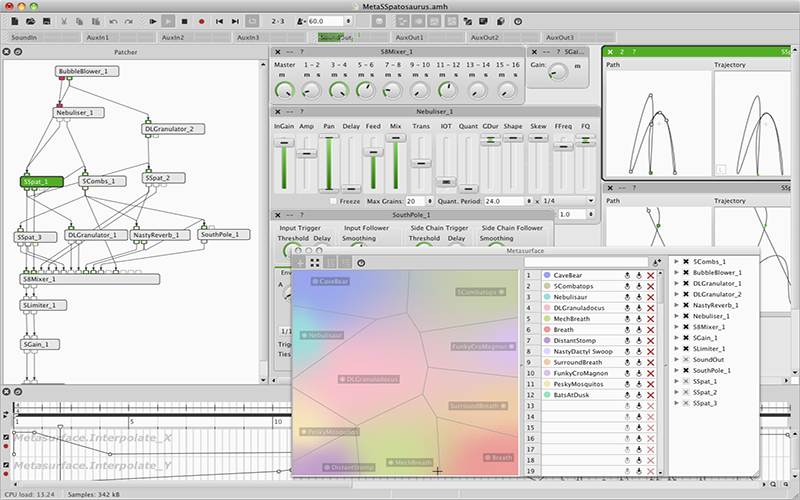Select the S8Mixer_1 node in Patcher

pyautogui.click(x=90, y=279)
